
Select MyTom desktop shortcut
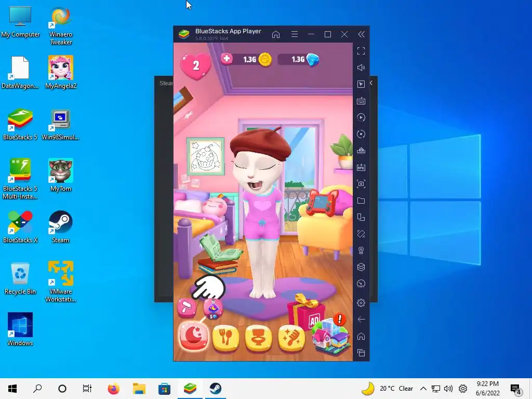[61, 176]
